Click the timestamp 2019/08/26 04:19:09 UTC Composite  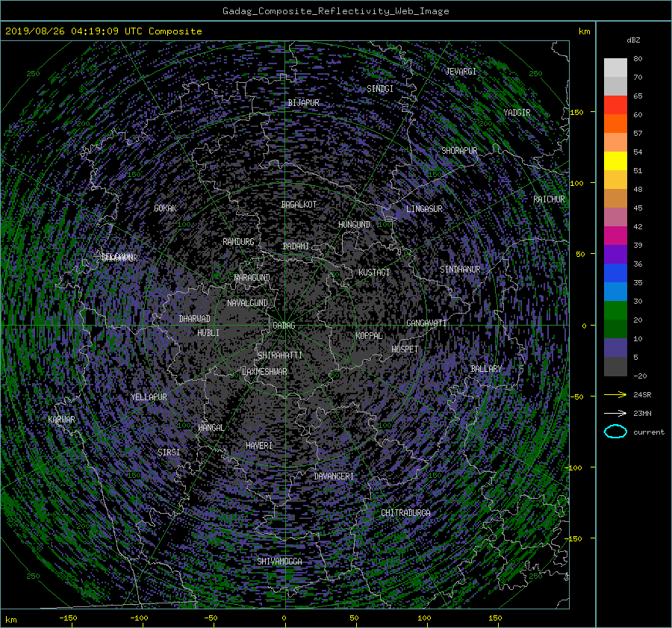pyautogui.click(x=103, y=31)
